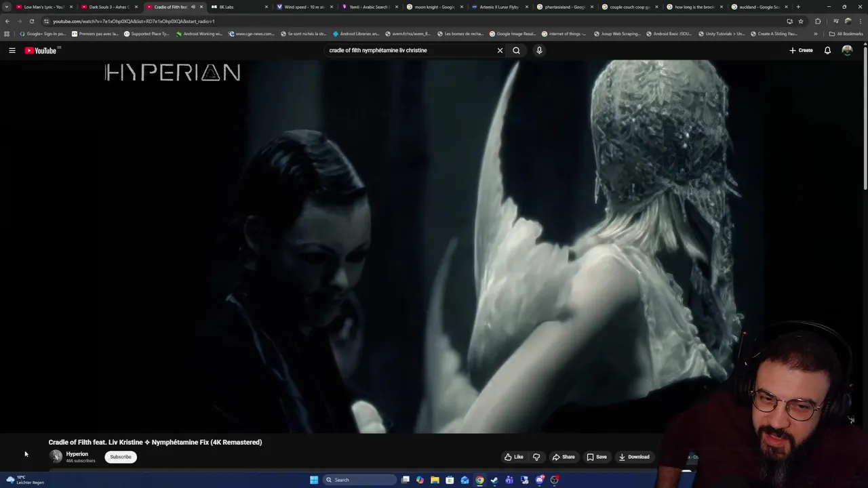Click the Windows taskbar Search box
Image resolution: width=868 pixels, height=488 pixels.
pos(359,480)
